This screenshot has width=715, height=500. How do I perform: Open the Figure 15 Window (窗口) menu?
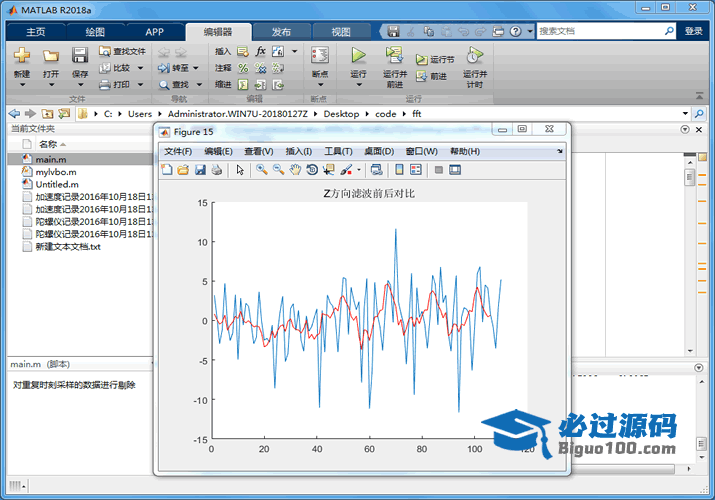(x=421, y=151)
